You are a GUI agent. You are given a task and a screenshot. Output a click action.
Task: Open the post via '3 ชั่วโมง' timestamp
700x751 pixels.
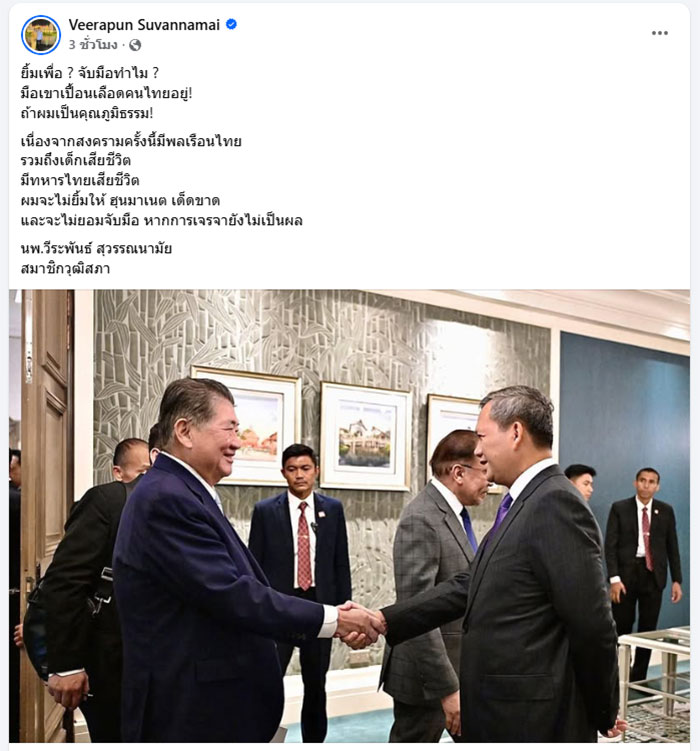tap(93, 45)
